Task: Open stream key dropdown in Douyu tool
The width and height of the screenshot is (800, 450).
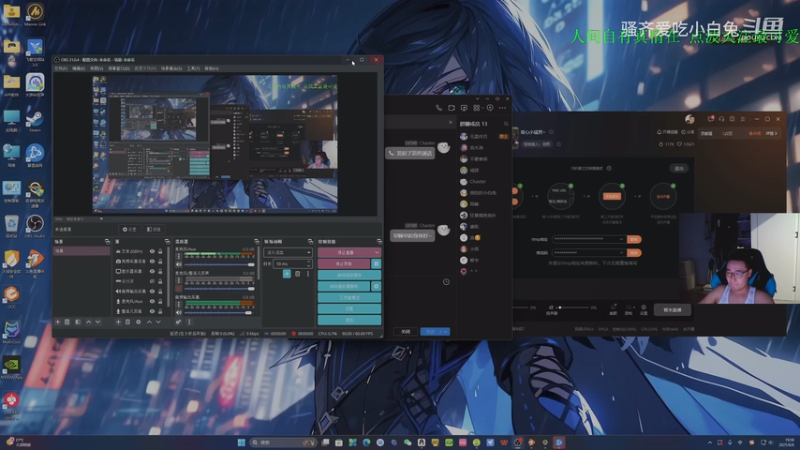Action: [621, 252]
